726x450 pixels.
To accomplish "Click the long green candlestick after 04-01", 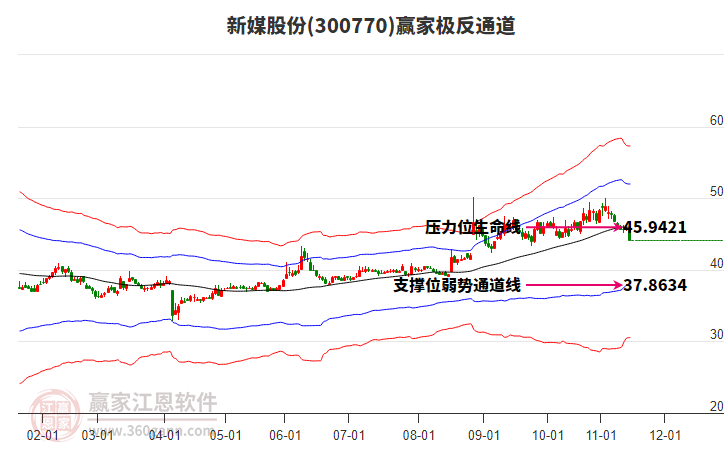I will click(x=173, y=304).
